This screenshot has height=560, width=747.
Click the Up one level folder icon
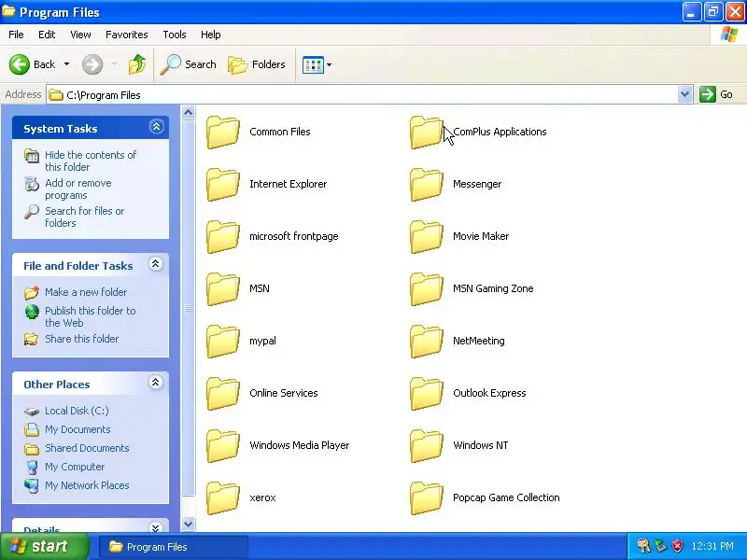coord(137,64)
